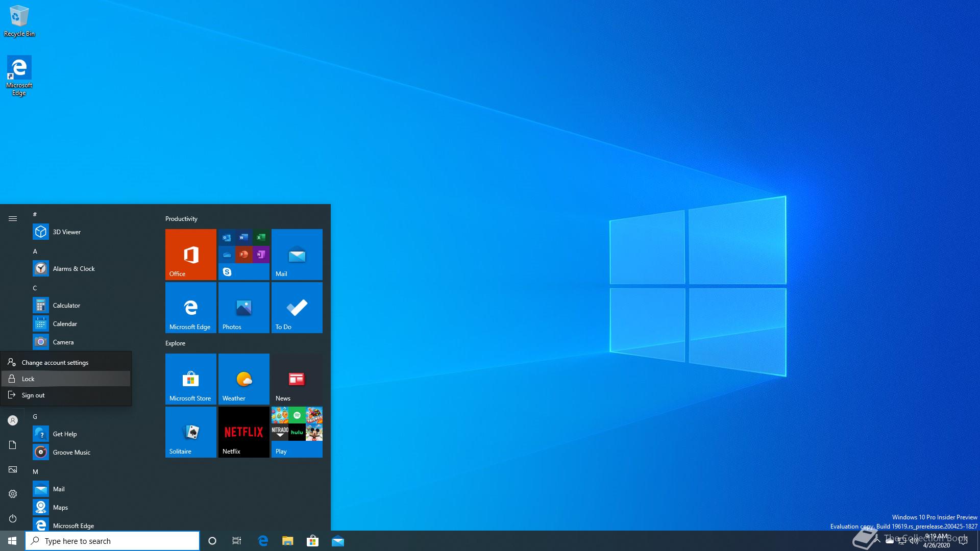Screen dimensions: 980x551
Task: Click the Productivity group title
Action: (x=181, y=219)
